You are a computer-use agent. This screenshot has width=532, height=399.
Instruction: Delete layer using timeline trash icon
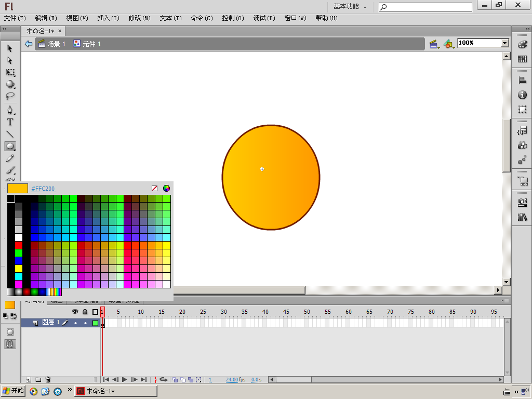tap(48, 380)
